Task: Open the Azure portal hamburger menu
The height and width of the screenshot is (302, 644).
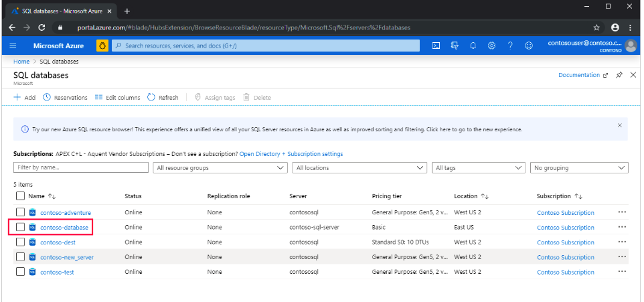Action: (x=13, y=46)
